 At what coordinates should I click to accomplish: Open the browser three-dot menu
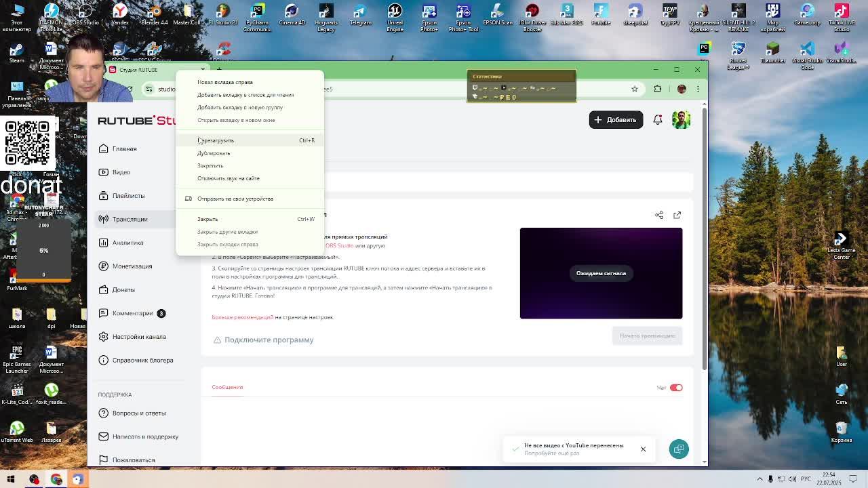[697, 89]
